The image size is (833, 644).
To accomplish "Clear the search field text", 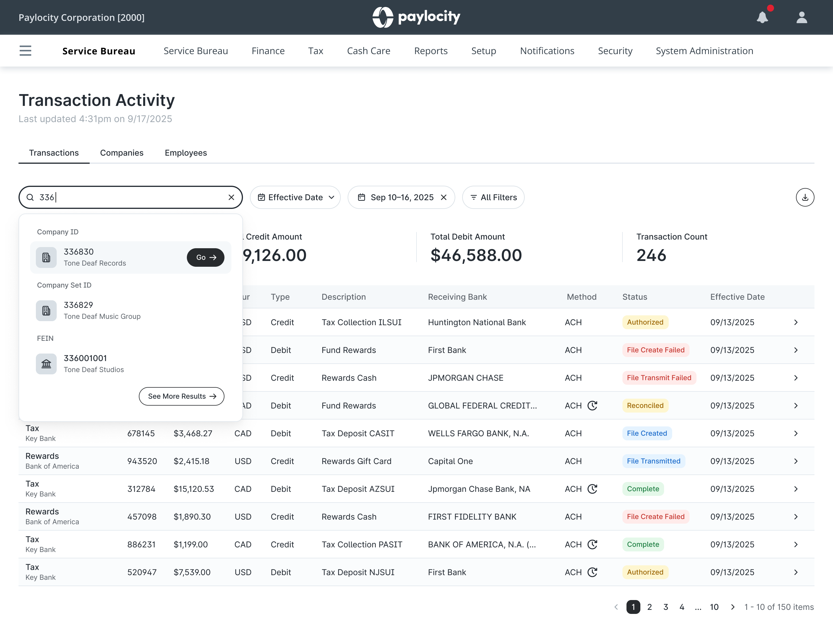I will pos(231,197).
